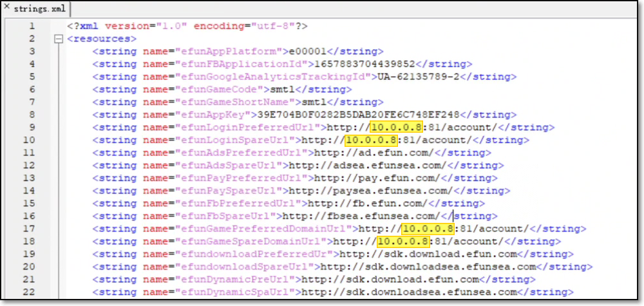Click the URL http://fb.efun.com/
644x306 pixels.
pyautogui.click(x=368, y=204)
